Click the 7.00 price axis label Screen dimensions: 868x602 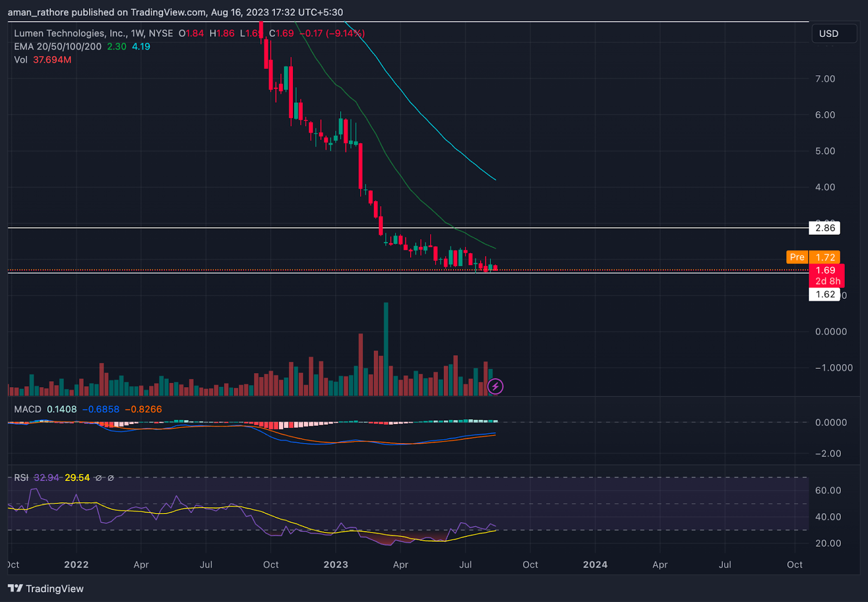(825, 79)
